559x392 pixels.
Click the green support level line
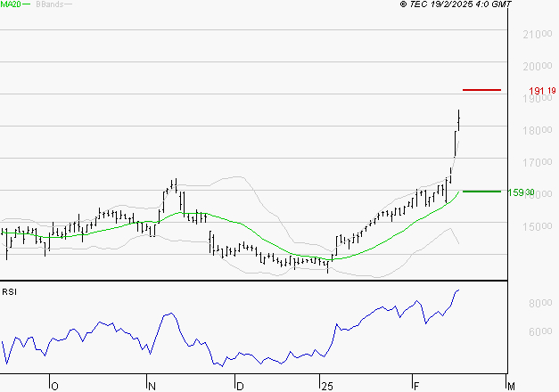click(x=481, y=192)
